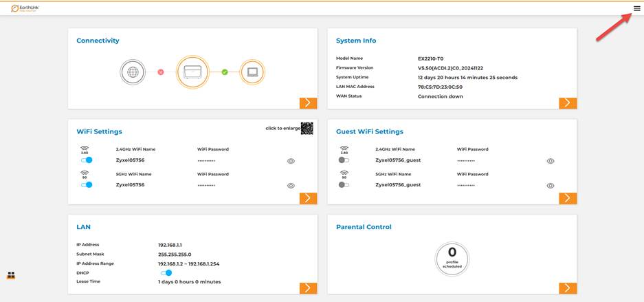Open Parental Control with the orange arrow
Image resolution: width=644 pixels, height=302 pixels.
[568, 288]
